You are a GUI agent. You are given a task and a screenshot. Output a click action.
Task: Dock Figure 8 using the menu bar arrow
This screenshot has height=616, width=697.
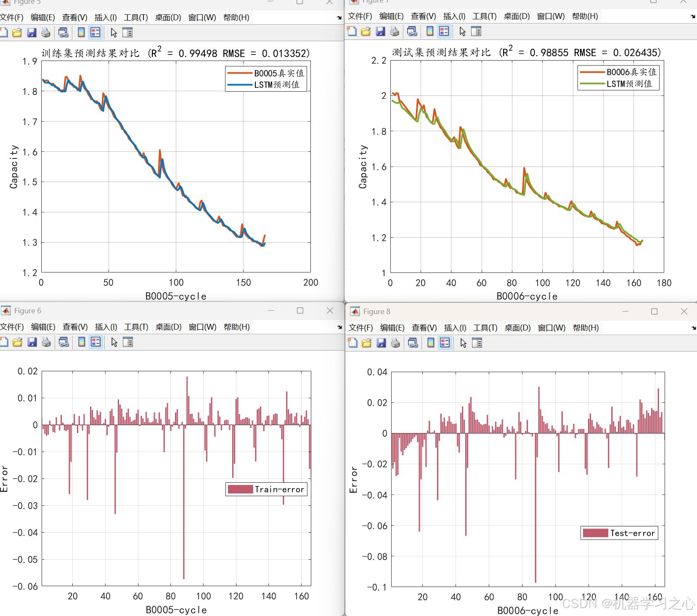coord(693,328)
